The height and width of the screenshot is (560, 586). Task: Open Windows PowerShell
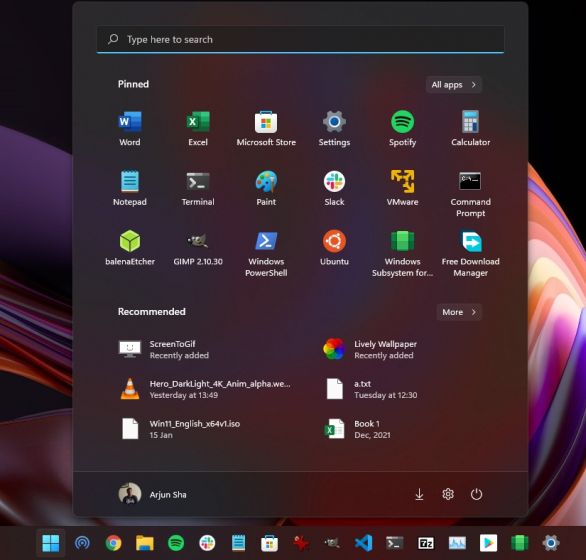(266, 253)
